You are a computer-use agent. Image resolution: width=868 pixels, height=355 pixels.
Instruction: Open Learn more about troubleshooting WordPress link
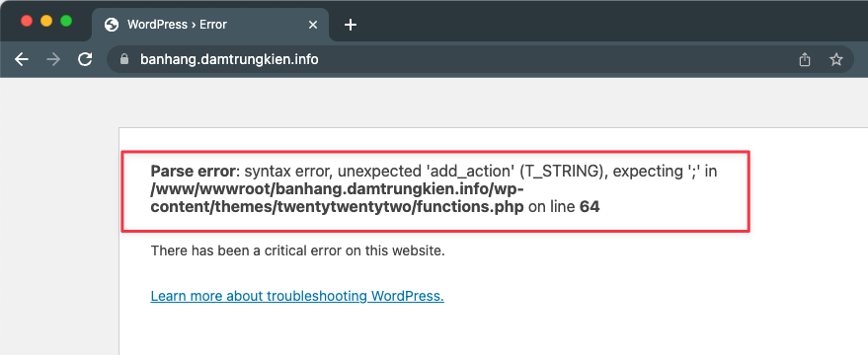pos(297,296)
